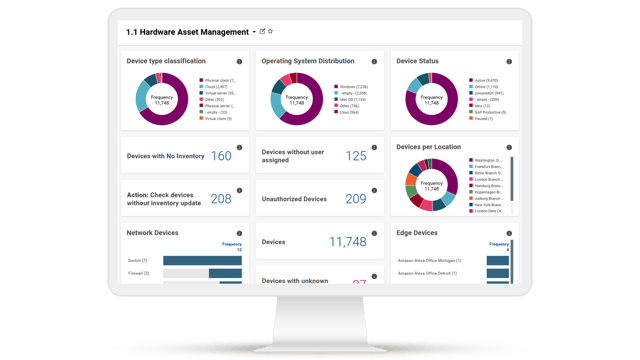This screenshot has height=360, width=640.
Task: Toggle Linux legend entry in OS chart
Action: click(347, 112)
